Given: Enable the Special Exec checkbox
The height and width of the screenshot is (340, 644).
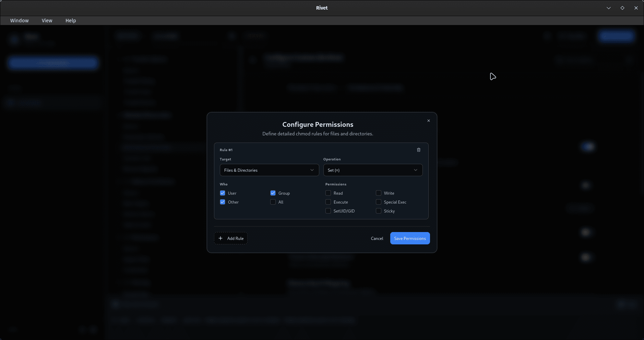Looking at the screenshot, I should (379, 202).
